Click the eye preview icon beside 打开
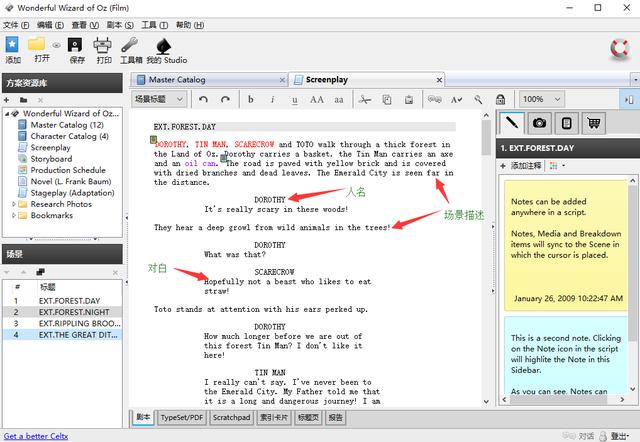640x442 pixels. pyautogui.click(x=56, y=45)
